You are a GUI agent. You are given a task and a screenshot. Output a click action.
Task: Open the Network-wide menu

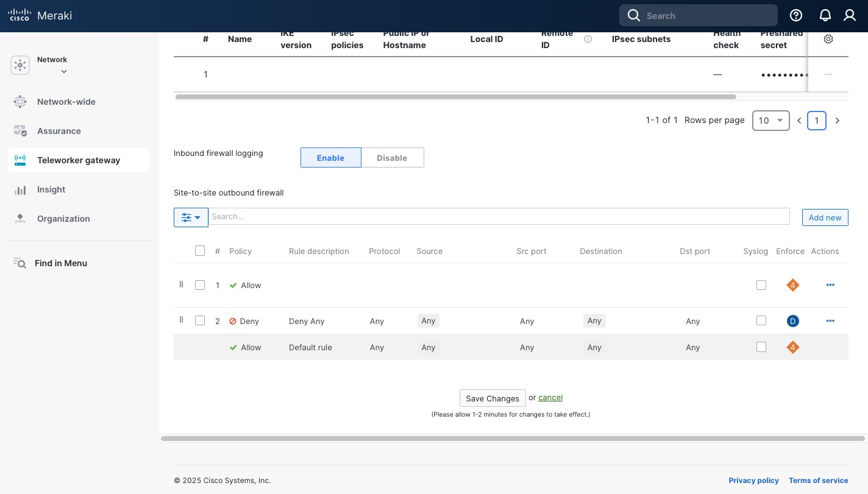tap(66, 102)
